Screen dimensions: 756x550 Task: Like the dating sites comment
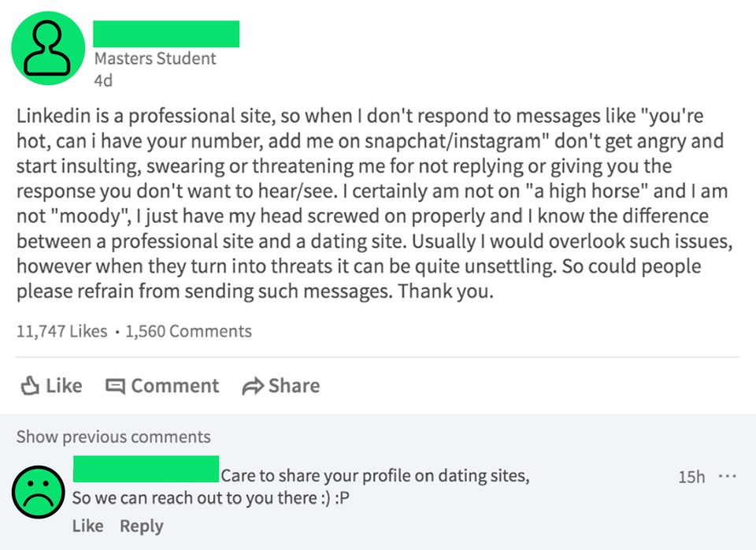pyautogui.click(x=87, y=526)
